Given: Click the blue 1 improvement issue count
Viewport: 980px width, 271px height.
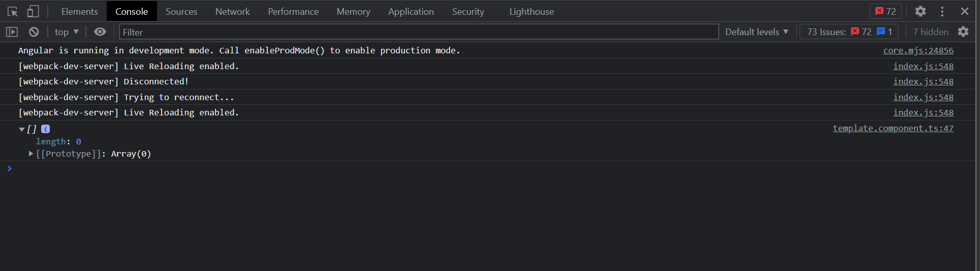Looking at the screenshot, I should 884,32.
